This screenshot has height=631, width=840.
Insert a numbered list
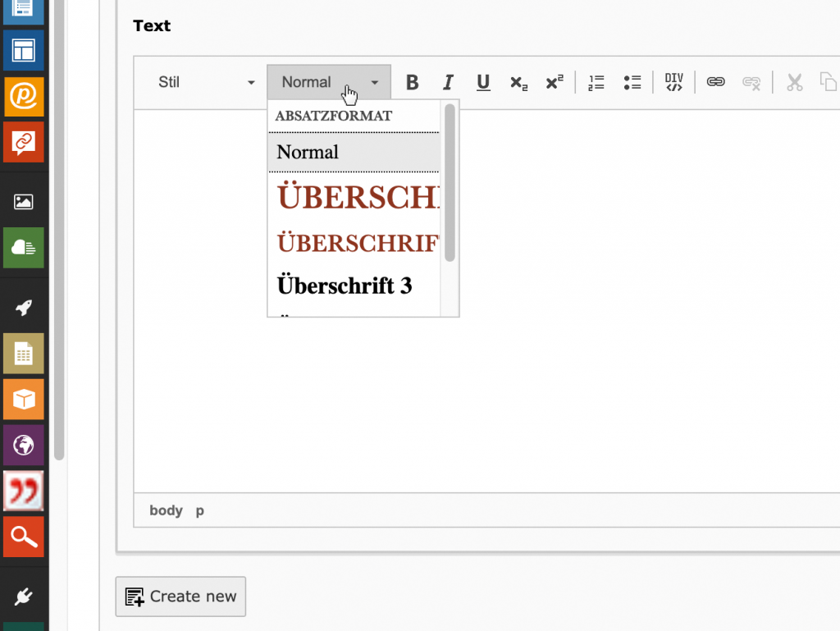click(596, 83)
